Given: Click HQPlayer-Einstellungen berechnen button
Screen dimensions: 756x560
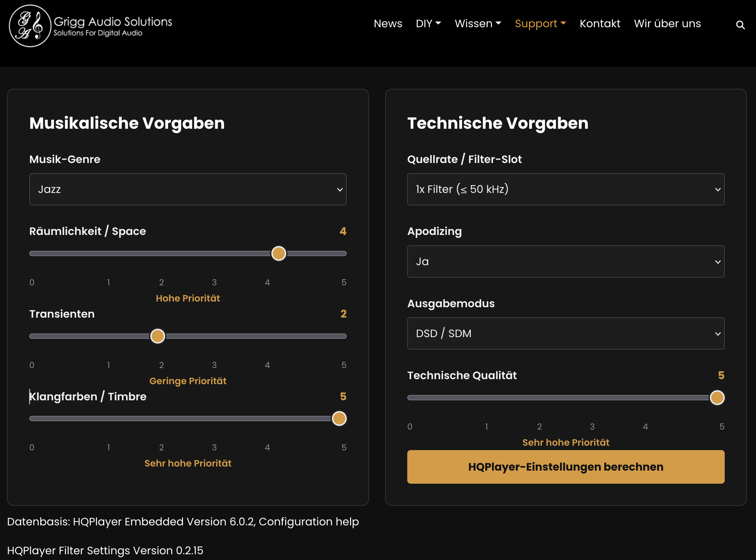Looking at the screenshot, I should tap(566, 467).
